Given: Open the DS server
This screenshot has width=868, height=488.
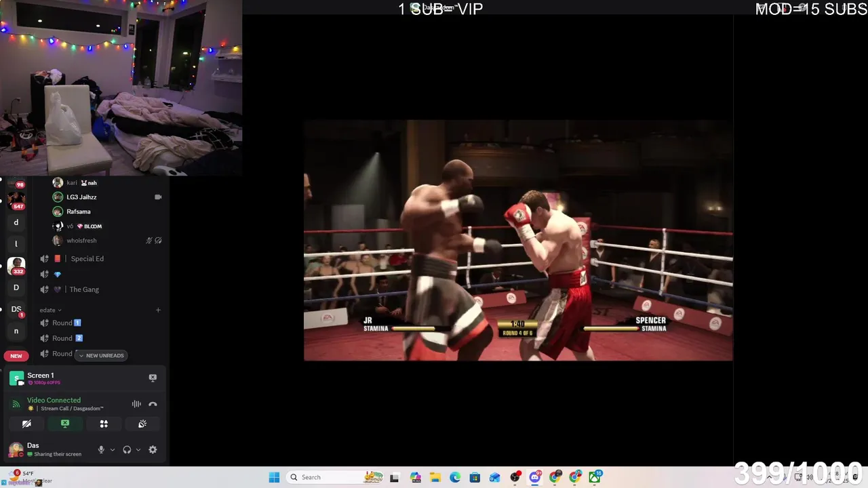Looking at the screenshot, I should point(16,309).
